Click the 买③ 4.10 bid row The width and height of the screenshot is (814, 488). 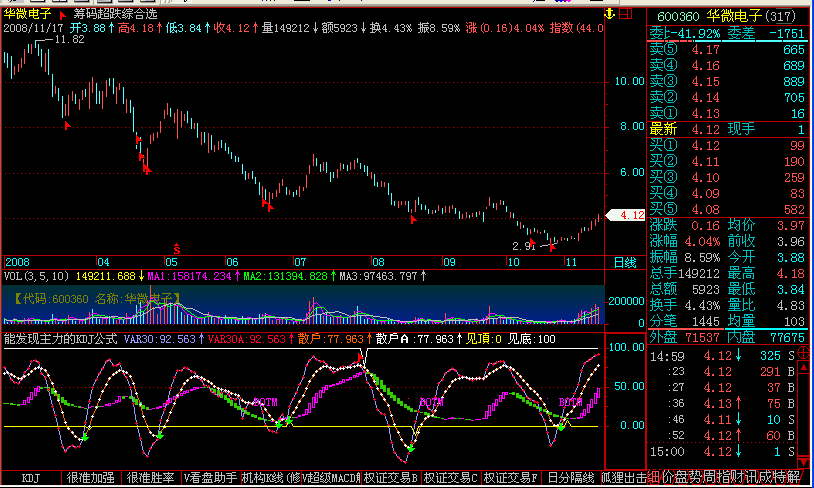[727, 178]
